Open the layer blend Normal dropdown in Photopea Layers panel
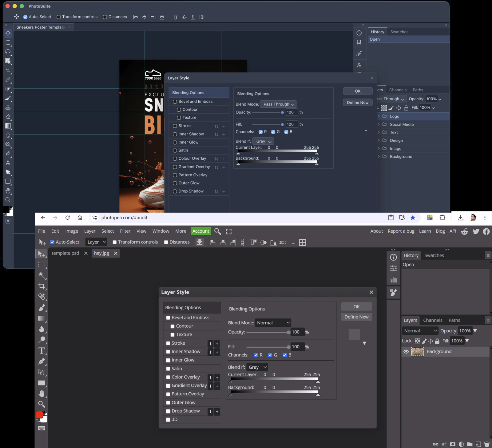The height and width of the screenshot is (448, 492). [x=420, y=331]
